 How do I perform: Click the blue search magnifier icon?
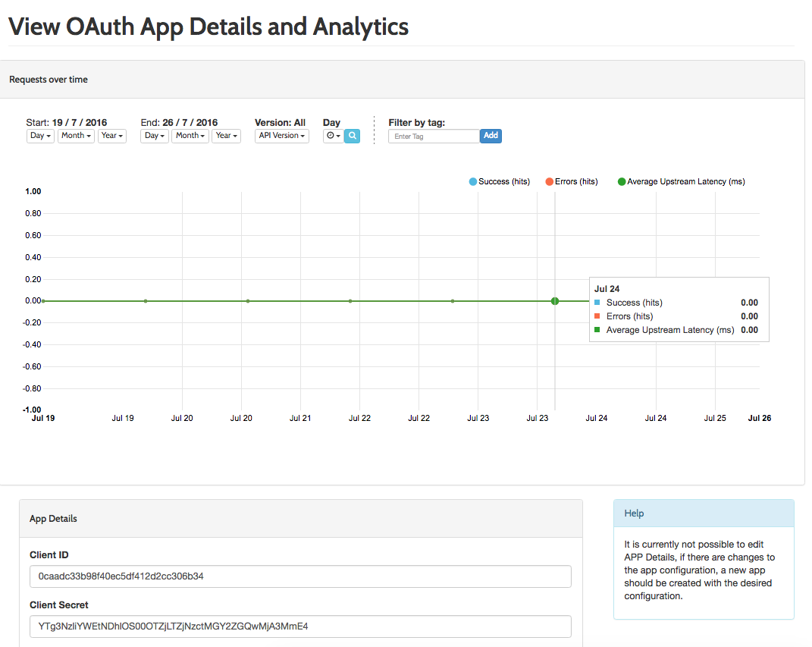coord(351,136)
